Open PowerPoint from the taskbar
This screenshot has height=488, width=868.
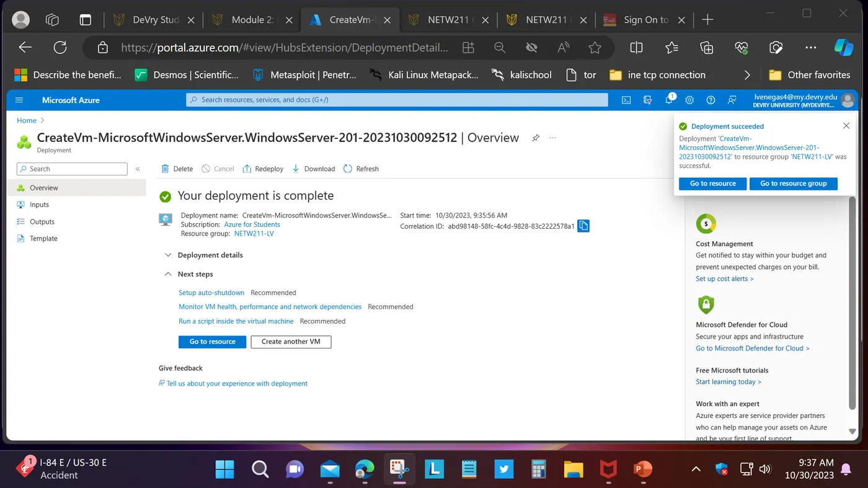click(x=643, y=469)
